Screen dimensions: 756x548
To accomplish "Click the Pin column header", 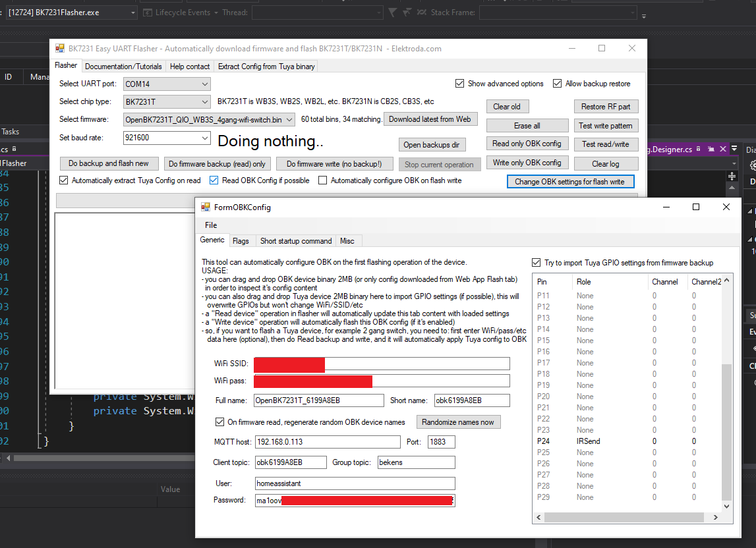I will tap(553, 282).
